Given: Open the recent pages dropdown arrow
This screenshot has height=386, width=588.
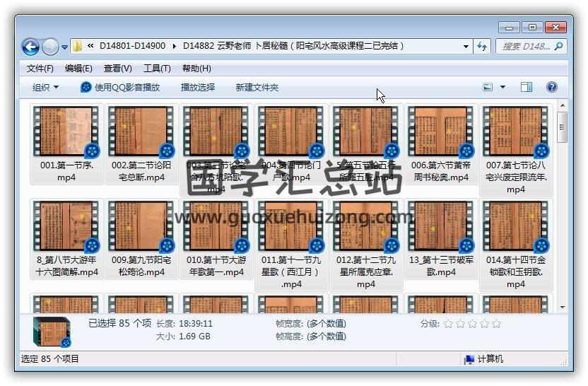Looking at the screenshot, I should pyautogui.click(x=64, y=47).
